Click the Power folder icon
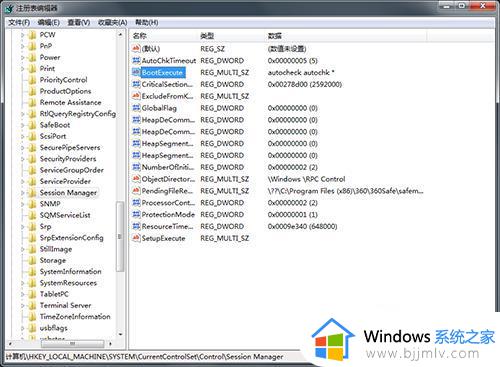Screen dimensions: 500x367 [x=32, y=57]
